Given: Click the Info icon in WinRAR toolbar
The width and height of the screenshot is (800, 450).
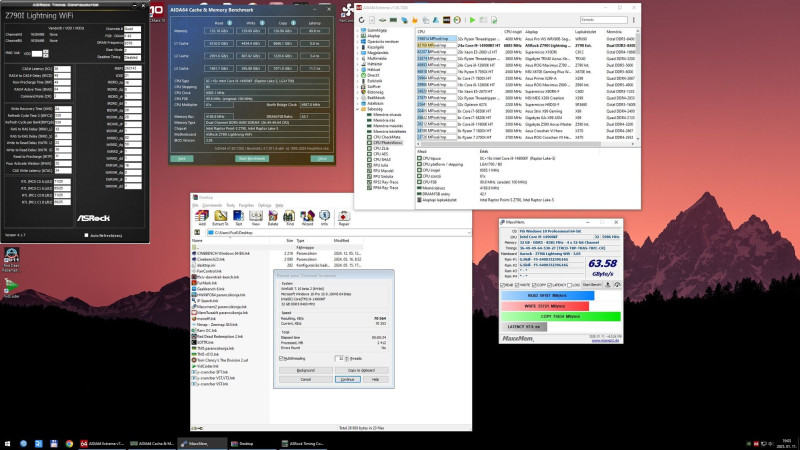Looking at the screenshot, I should click(x=324, y=217).
